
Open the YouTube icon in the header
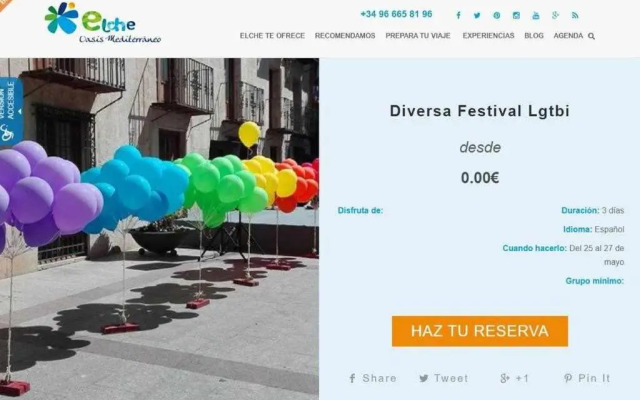(536, 16)
